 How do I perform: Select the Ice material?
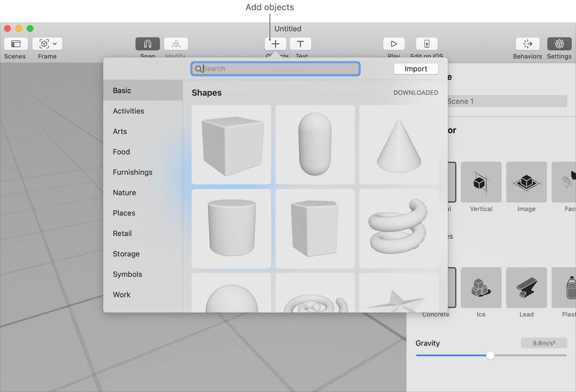pyautogui.click(x=481, y=288)
